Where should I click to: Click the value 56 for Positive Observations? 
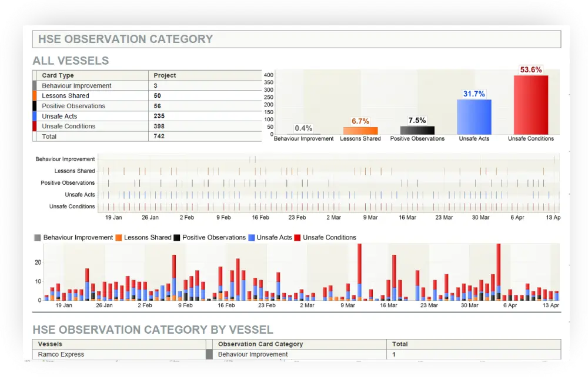157,106
